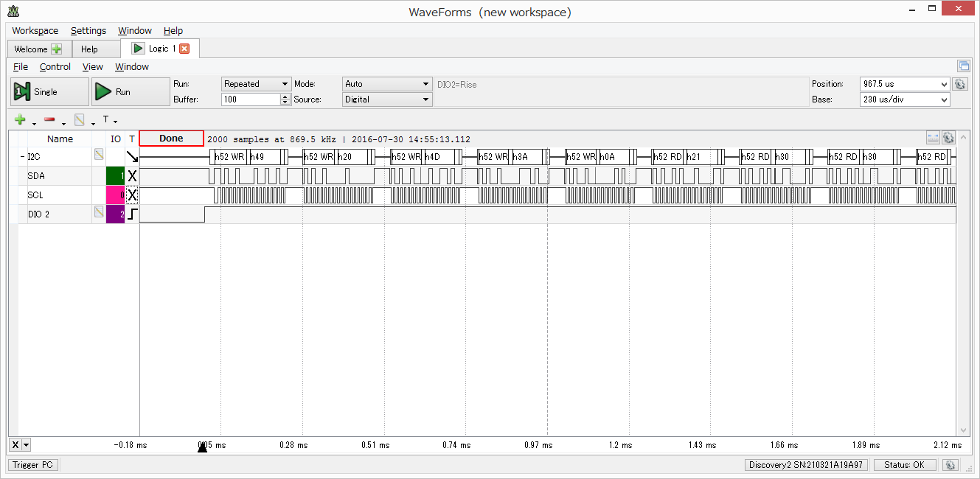Close the Logic 1 tab
This screenshot has height=479, width=980.
(x=184, y=49)
